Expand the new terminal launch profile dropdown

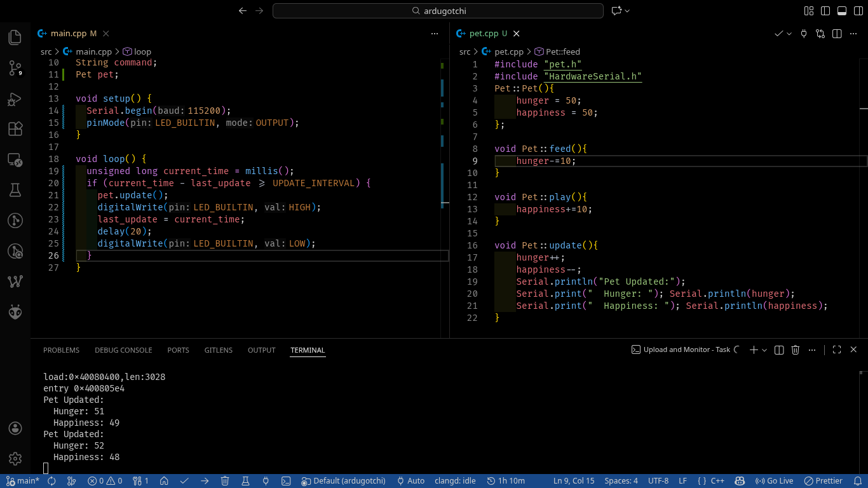764,350
